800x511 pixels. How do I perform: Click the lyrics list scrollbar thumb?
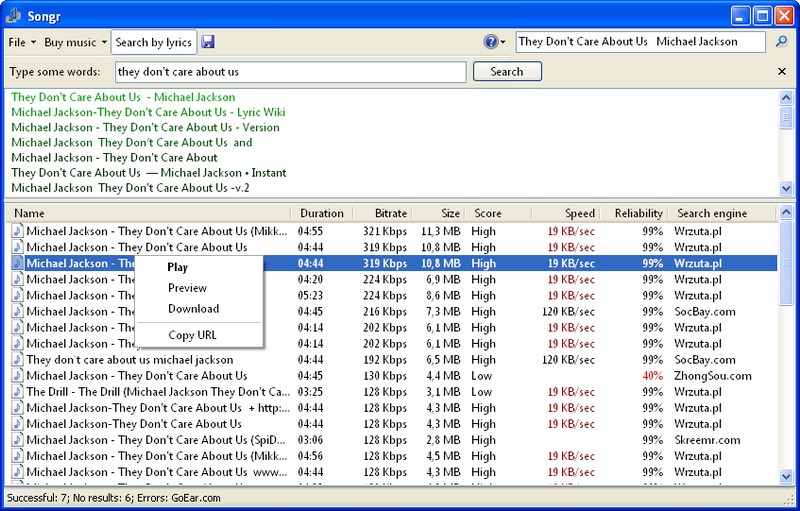(786, 117)
